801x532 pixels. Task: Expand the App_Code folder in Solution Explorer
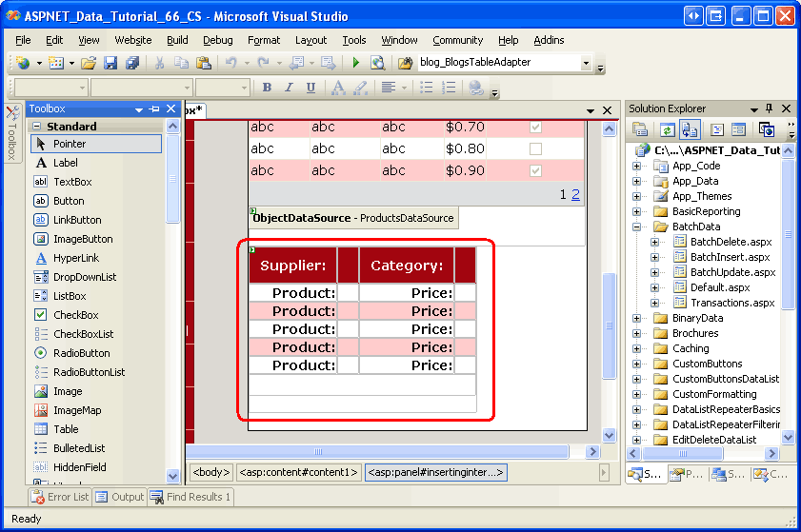(636, 166)
